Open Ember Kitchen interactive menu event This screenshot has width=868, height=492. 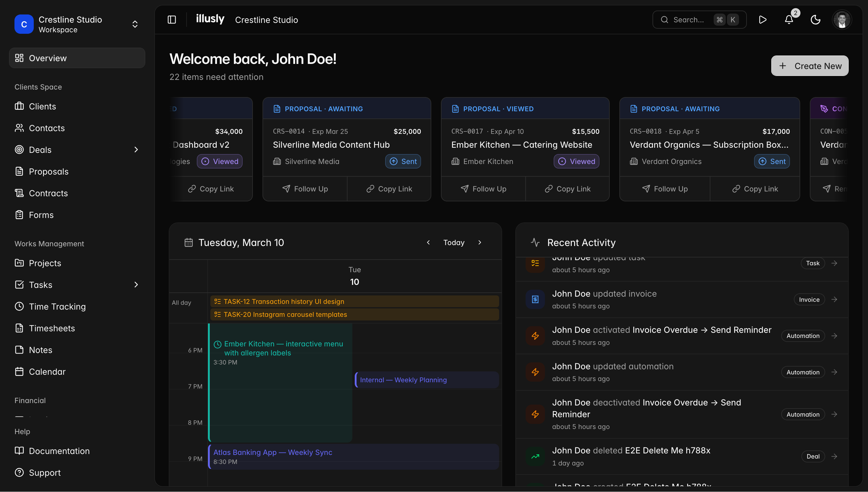[x=280, y=383]
